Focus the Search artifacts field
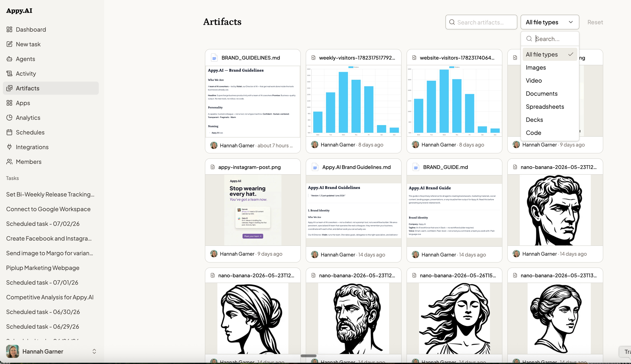Image resolution: width=631 pixels, height=364 pixels. (x=481, y=22)
